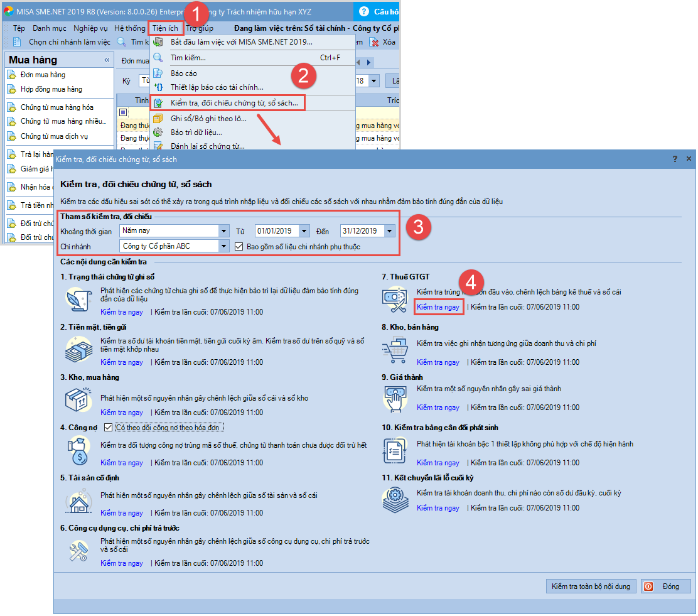Viewport: 698px width, 616px height.
Task: Click the Kết chuyển lãi lỗ gear icon
Action: [x=395, y=500]
